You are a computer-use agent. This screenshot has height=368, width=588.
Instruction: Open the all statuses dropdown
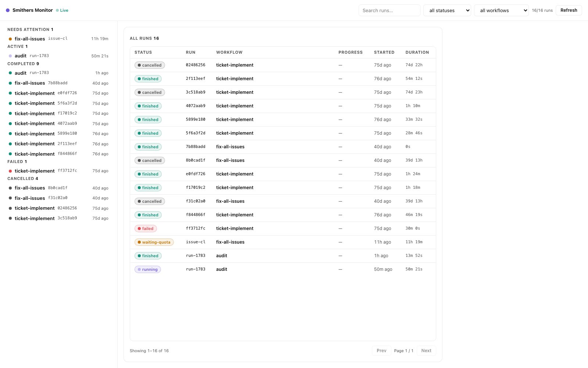tap(447, 10)
